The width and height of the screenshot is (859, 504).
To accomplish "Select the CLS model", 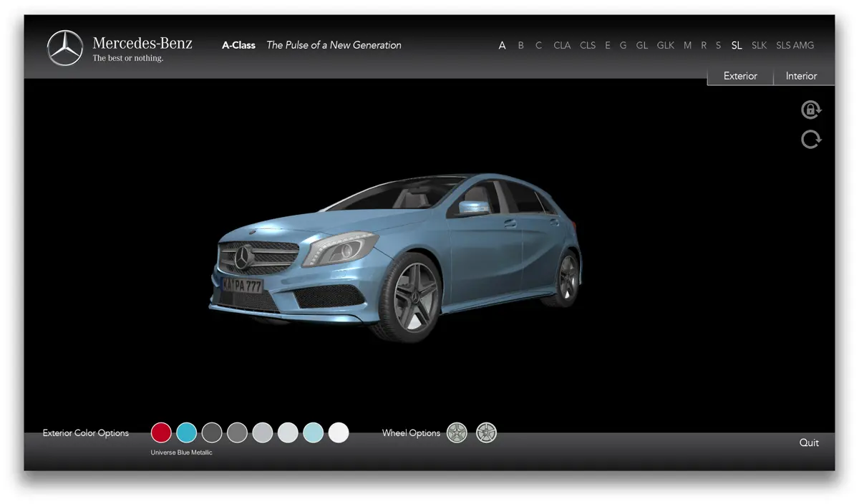I will point(588,45).
